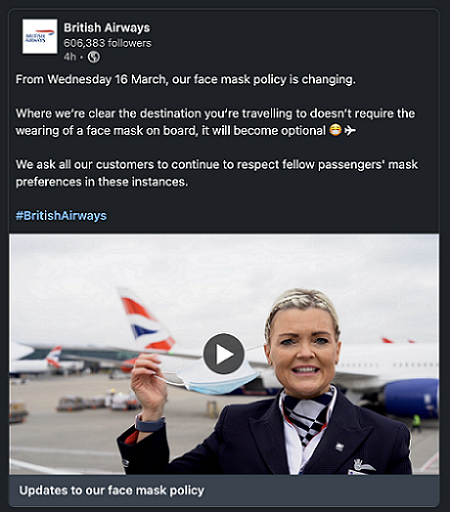This screenshot has height=512, width=450.
Task: Click the small background aircraft tail on the left
Action: (54, 356)
